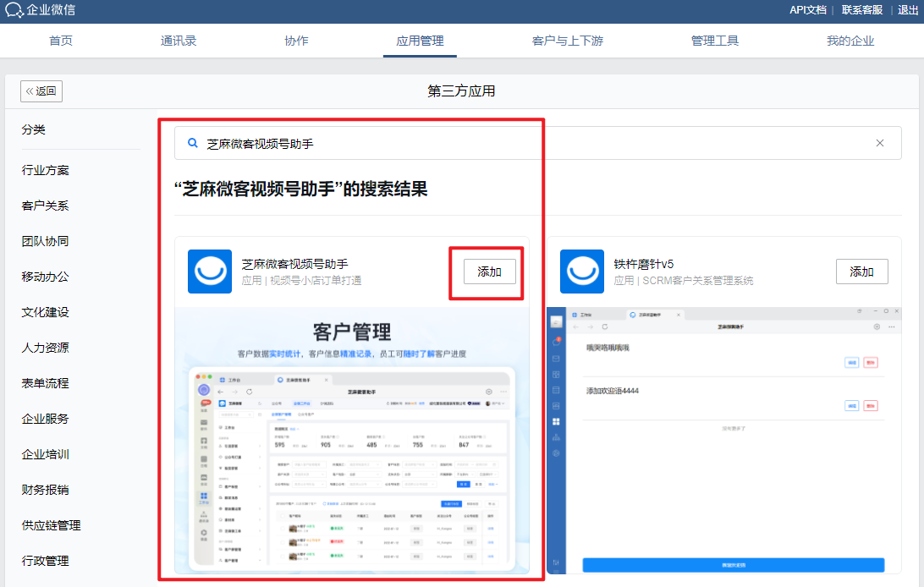Select the 应用管理 tab

click(420, 41)
